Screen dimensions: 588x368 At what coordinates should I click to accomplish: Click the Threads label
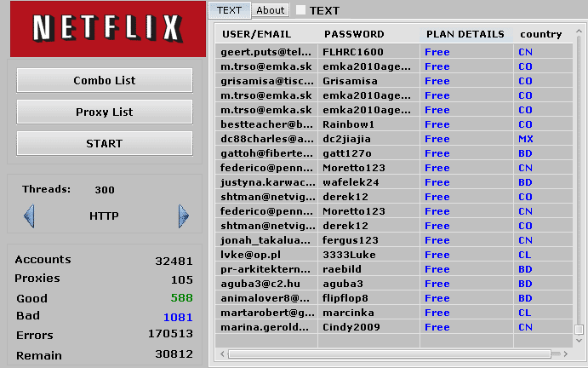[46, 189]
